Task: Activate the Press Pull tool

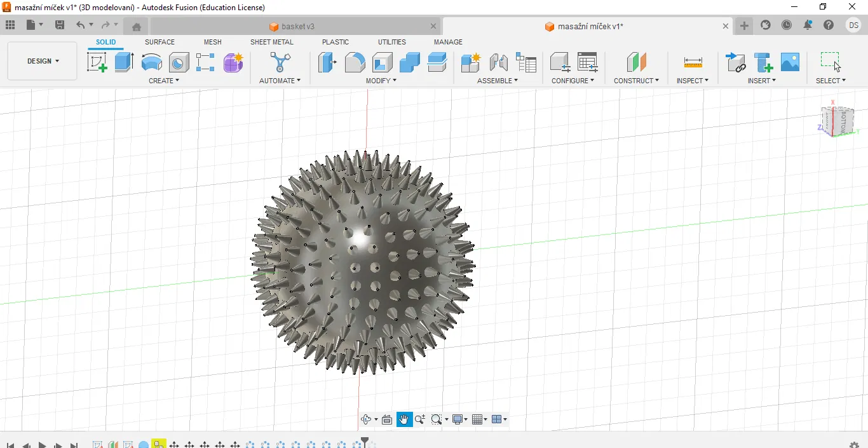Action: click(x=327, y=62)
